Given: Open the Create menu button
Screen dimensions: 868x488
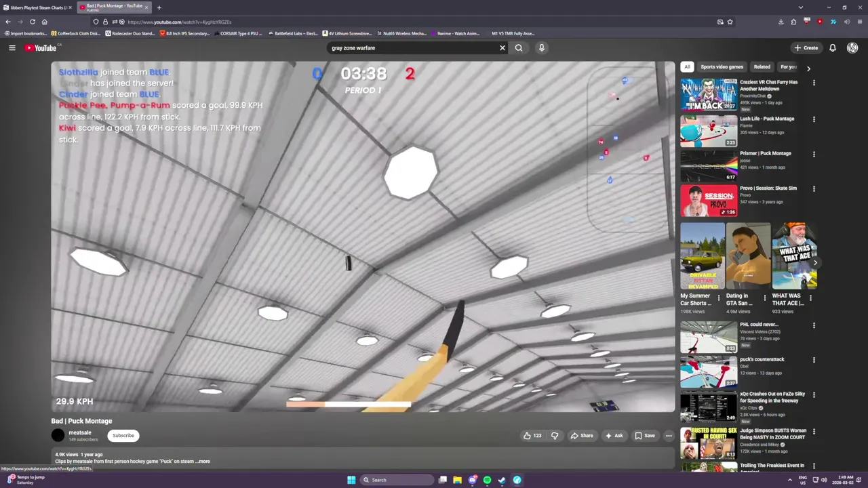Looking at the screenshot, I should click(806, 47).
